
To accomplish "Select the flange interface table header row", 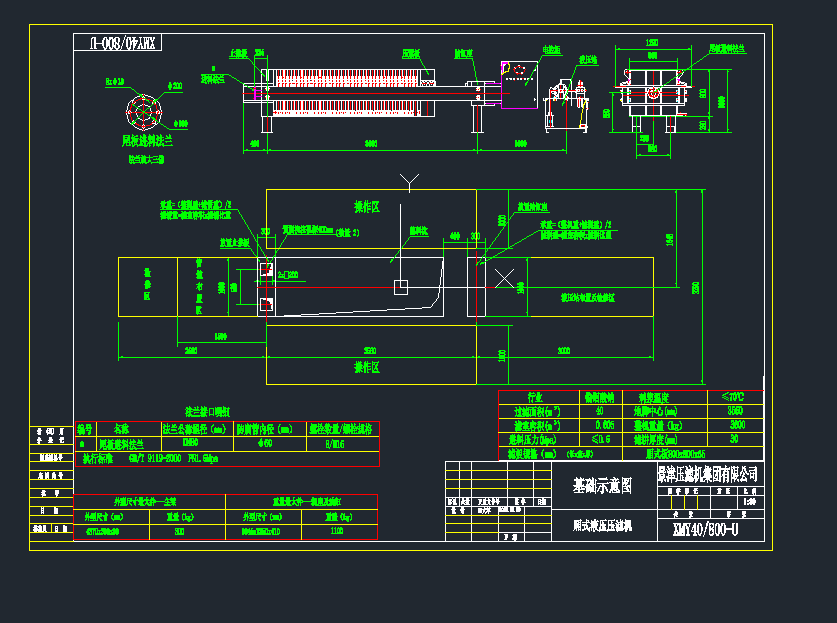I will pos(227,428).
